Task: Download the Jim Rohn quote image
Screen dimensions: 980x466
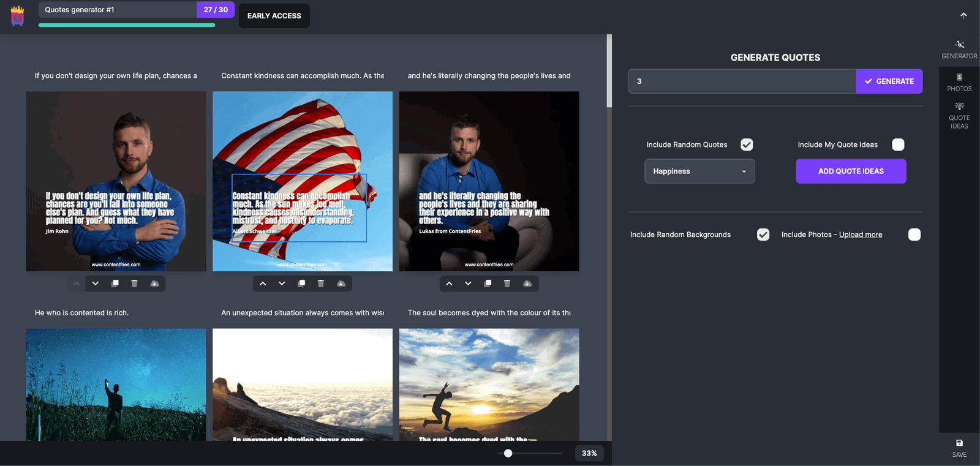Action: 154,284
